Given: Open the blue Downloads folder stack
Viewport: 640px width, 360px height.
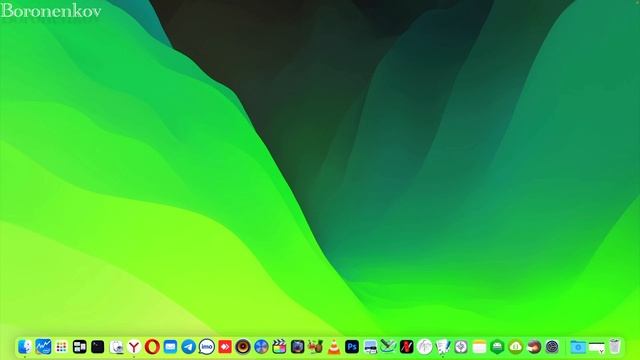Looking at the screenshot, I should (578, 347).
